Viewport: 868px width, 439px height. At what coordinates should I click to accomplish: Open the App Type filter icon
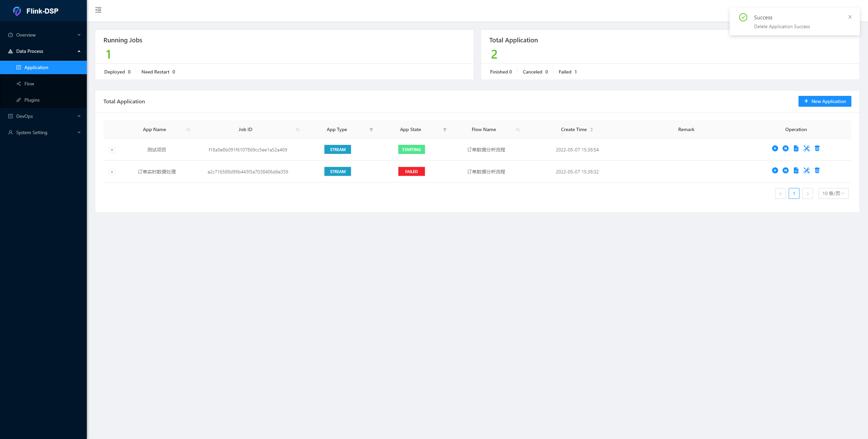pyautogui.click(x=371, y=130)
